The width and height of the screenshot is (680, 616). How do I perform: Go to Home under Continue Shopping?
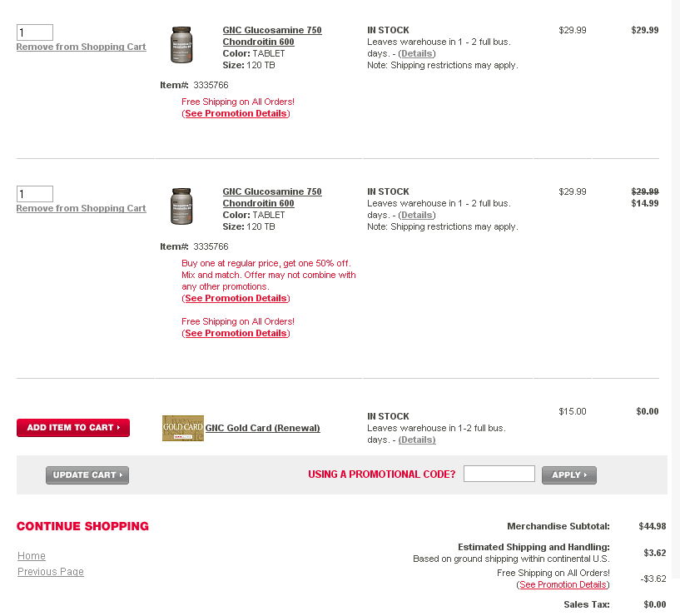(32, 556)
